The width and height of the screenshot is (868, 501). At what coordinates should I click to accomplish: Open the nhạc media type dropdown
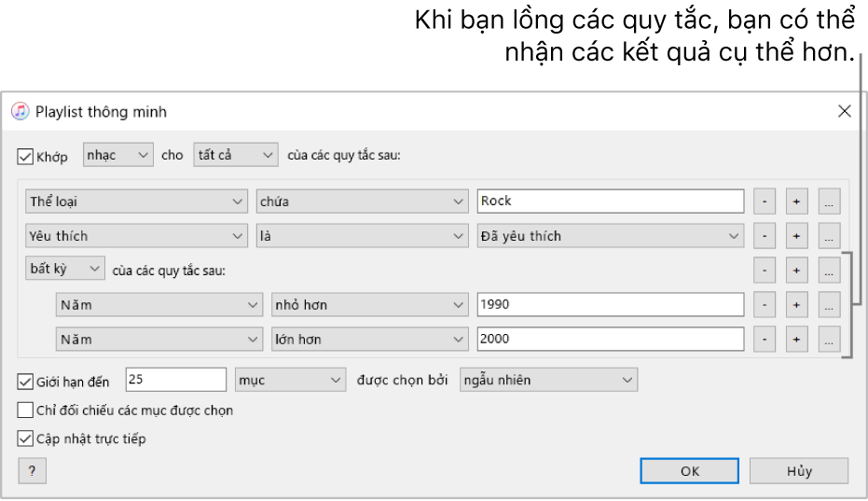coord(117,155)
